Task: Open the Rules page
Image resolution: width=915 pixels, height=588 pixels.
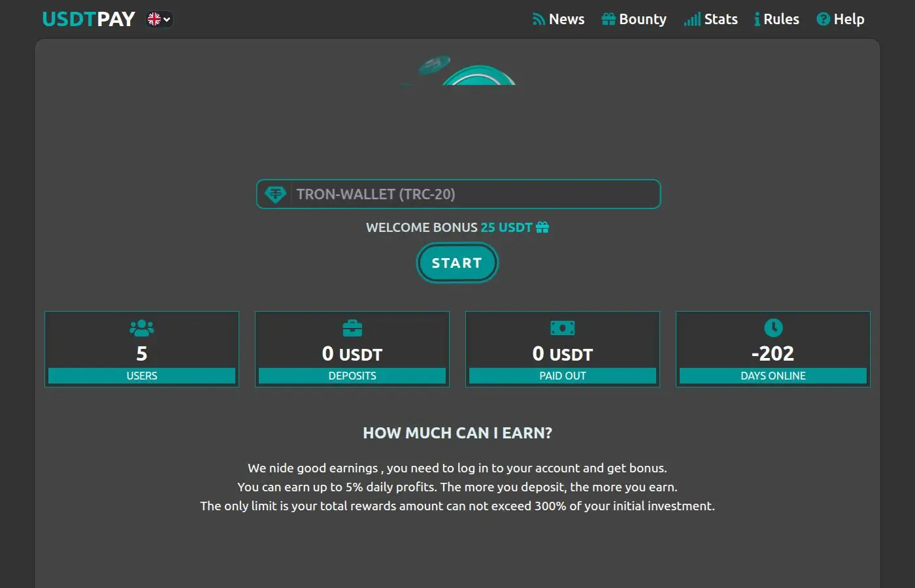Action: tap(776, 20)
